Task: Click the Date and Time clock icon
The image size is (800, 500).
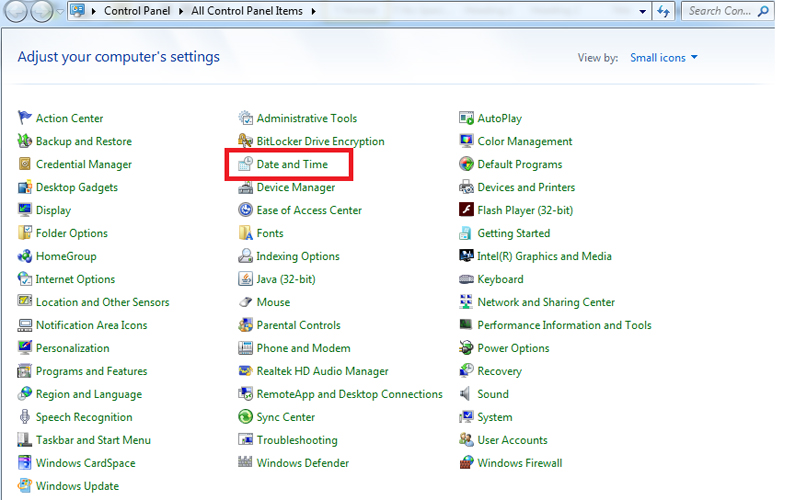Action: (x=246, y=164)
